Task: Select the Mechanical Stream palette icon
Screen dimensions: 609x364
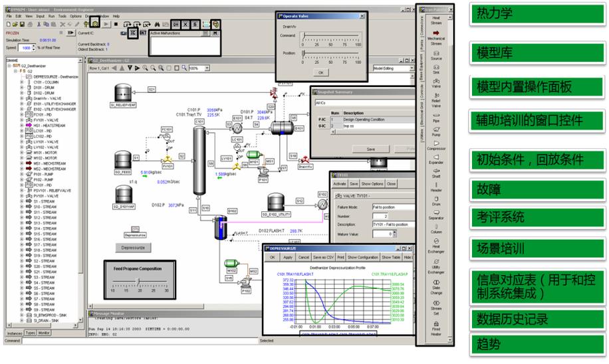Action: pyautogui.click(x=436, y=33)
